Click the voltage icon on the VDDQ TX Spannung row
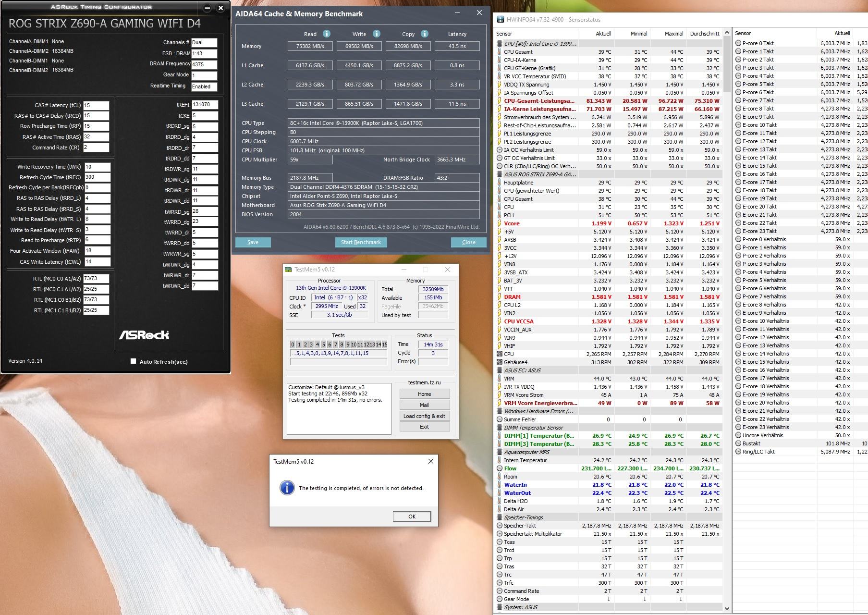The height and width of the screenshot is (615, 868). coord(500,85)
